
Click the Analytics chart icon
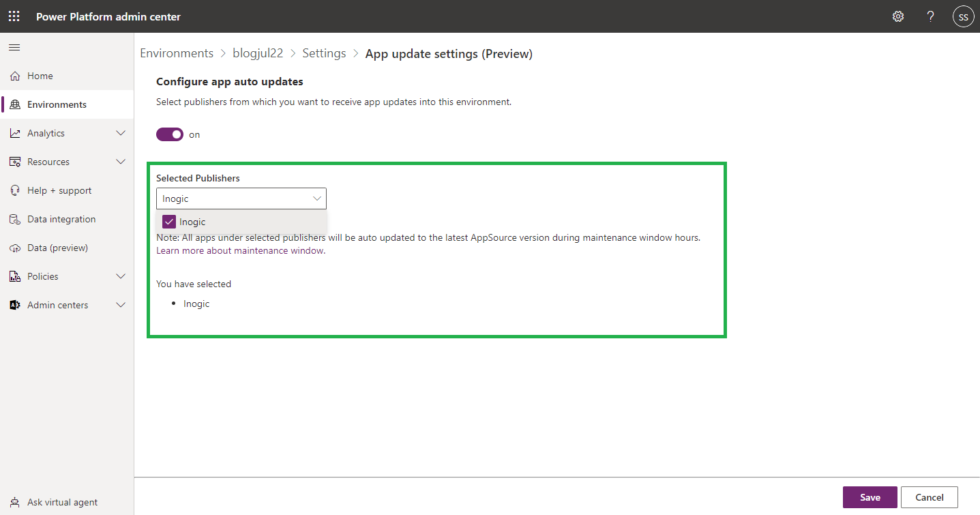pyautogui.click(x=15, y=133)
